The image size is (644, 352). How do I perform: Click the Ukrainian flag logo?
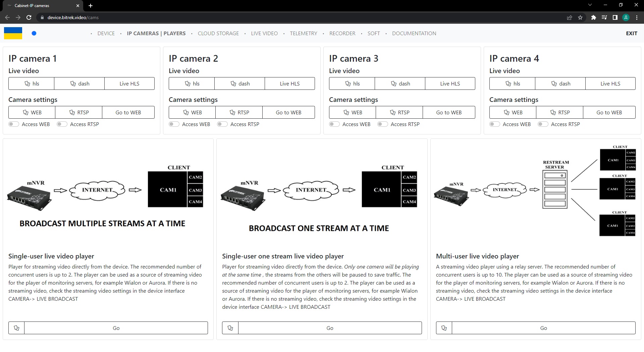pos(13,33)
